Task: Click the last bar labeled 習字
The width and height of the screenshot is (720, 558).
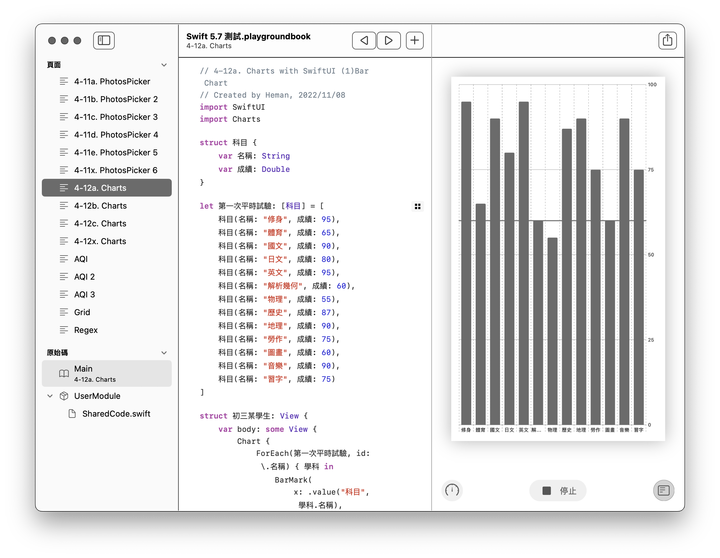Action: point(639,297)
